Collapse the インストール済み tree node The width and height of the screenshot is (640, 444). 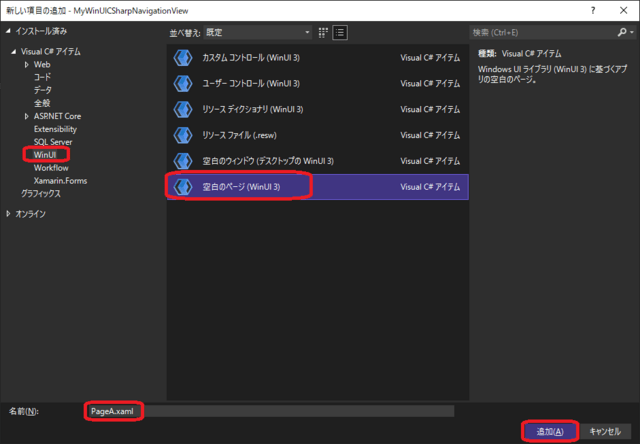(6, 33)
